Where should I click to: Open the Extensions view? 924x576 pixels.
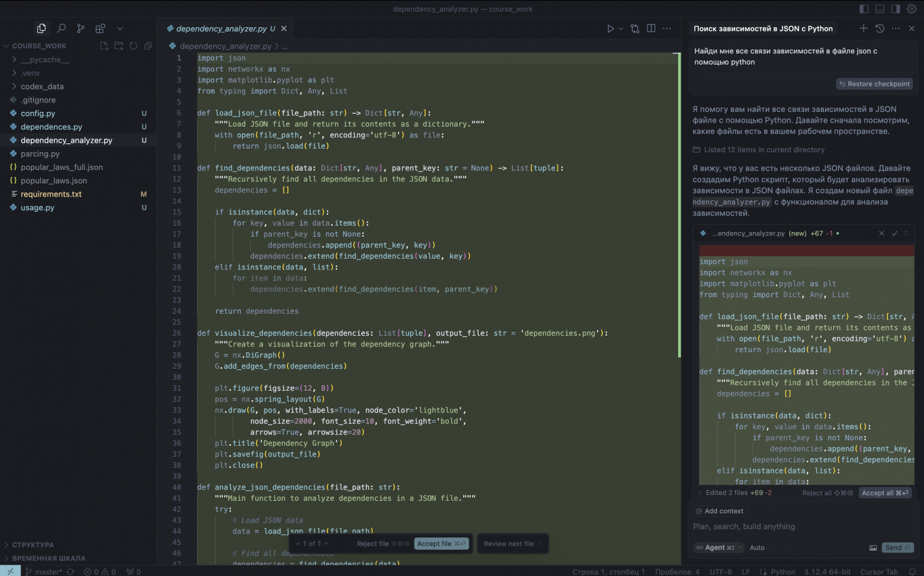(x=100, y=28)
